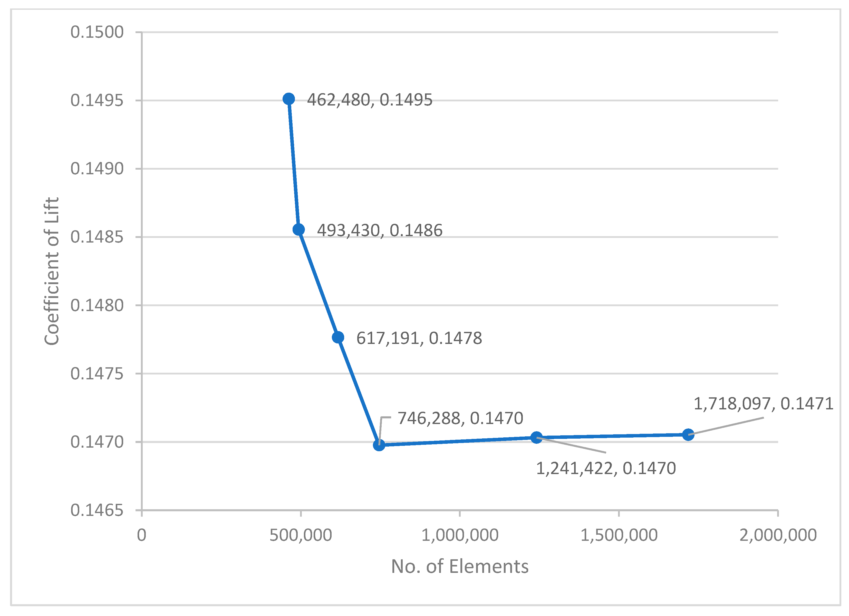Click the "462,480, 0.1495" data label
849x616 pixels.
tap(370, 100)
